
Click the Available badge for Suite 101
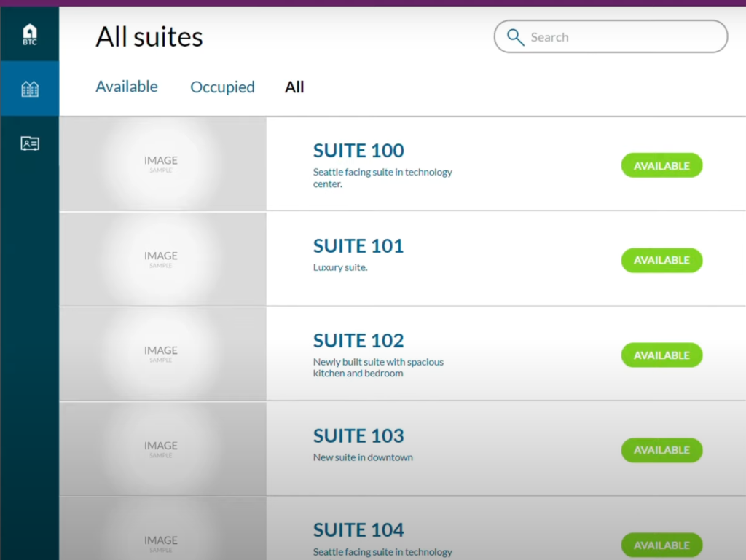pos(661,260)
